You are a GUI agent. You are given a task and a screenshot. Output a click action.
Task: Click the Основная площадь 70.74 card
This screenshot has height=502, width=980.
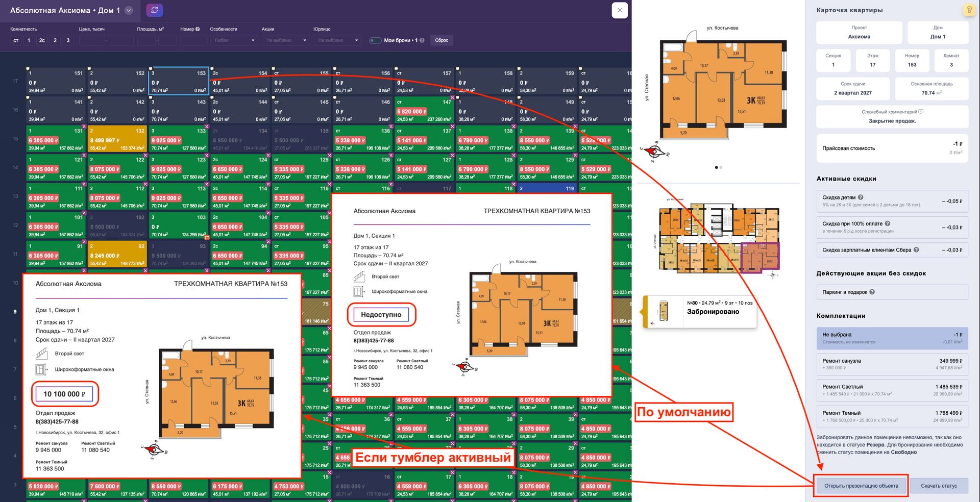[932, 88]
